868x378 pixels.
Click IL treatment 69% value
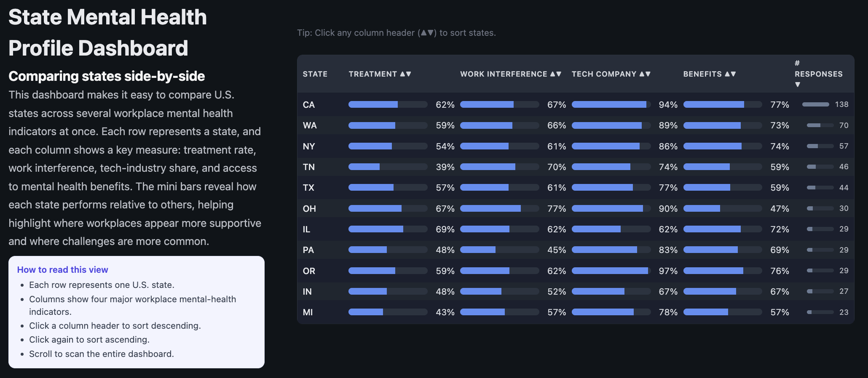(x=445, y=229)
